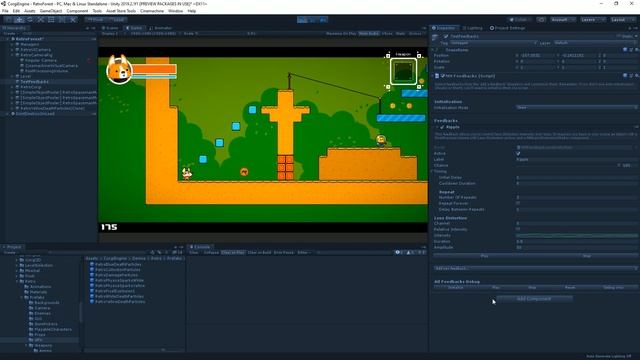Screen dimensions: 640x360
Task: Click Reset in All Feedbacks Debug
Action: tap(570, 288)
